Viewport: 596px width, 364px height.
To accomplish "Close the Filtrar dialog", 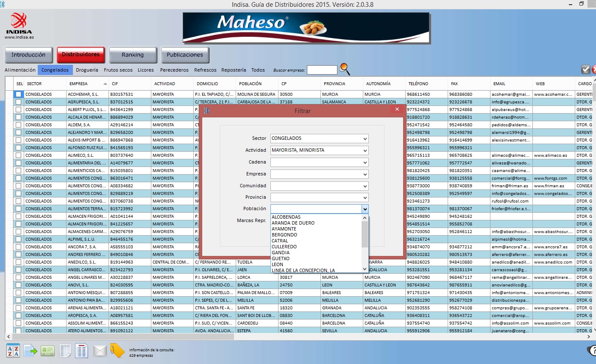I will (x=397, y=109).
